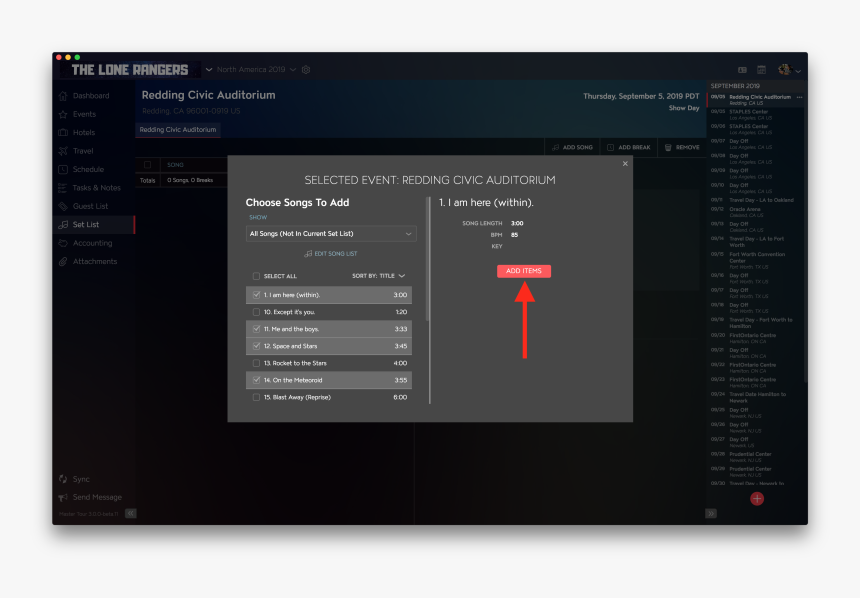860x598 pixels.
Task: Uncheck song 14. On the Meteoroid
Action: [x=256, y=380]
